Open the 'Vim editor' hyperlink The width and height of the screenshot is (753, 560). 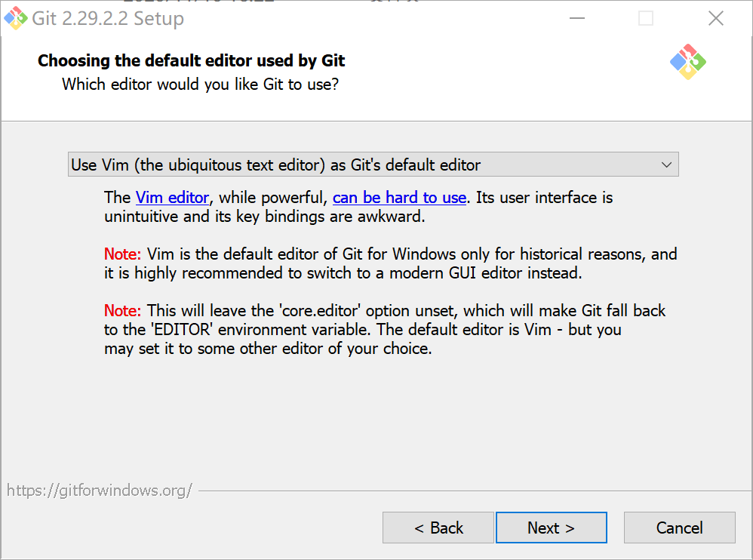(172, 198)
